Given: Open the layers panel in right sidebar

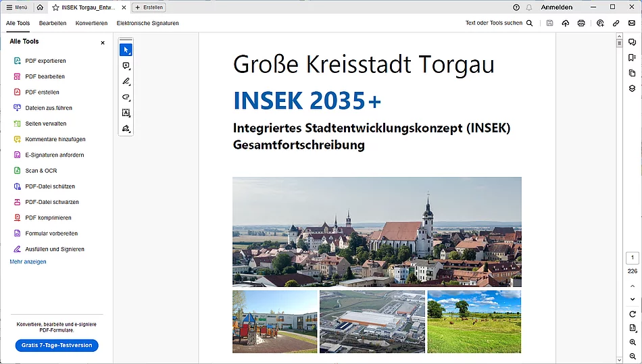Looking at the screenshot, I should click(632, 88).
